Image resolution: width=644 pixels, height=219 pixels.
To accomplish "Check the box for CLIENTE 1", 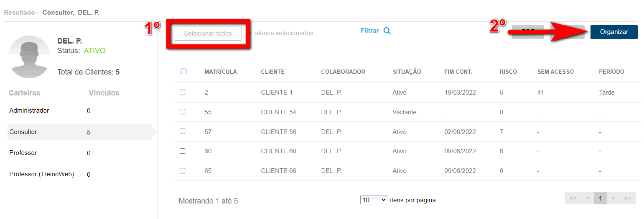I will pos(183,93).
